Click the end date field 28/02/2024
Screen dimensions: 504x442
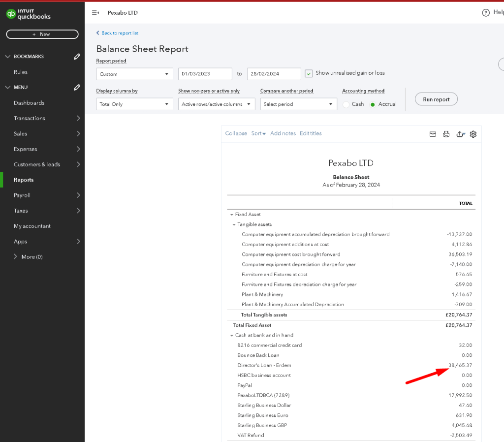[274, 74]
